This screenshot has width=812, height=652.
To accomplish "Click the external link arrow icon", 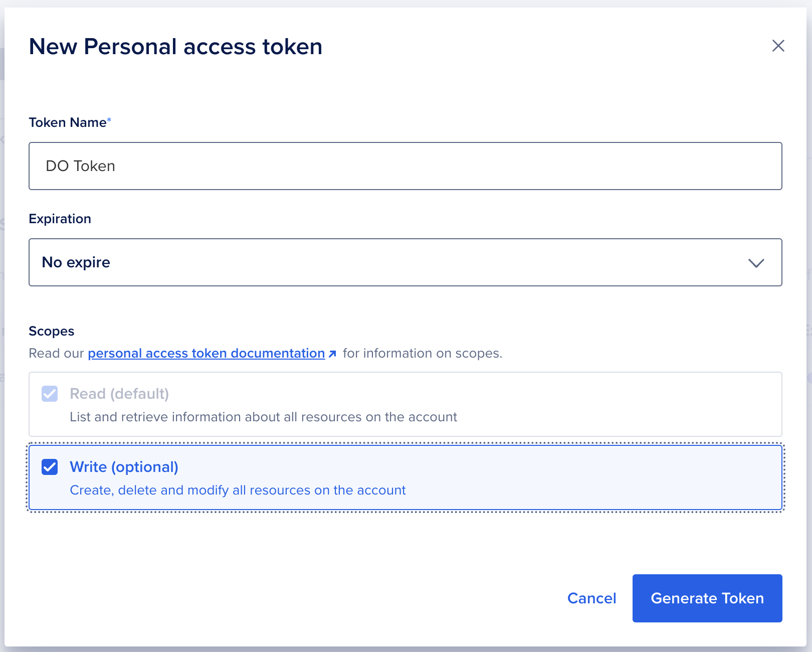I will (x=332, y=354).
